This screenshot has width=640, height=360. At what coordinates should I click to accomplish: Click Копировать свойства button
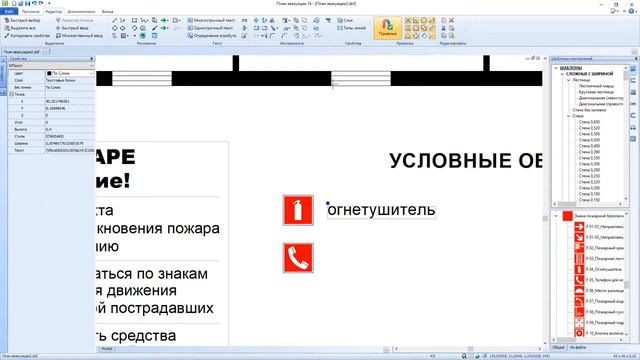(27, 36)
